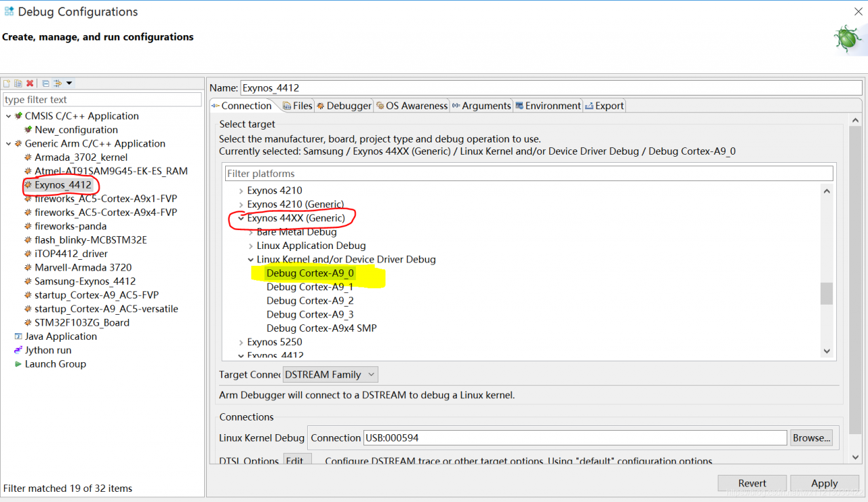Viewport: 868px width, 502px height.
Task: Click the Connection field showing USB:000594
Action: click(575, 438)
